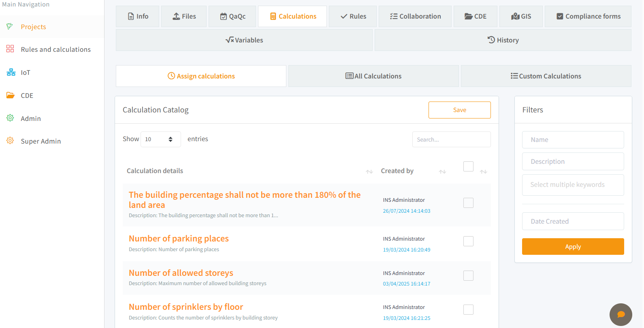Click the IoT network icon

11,72
